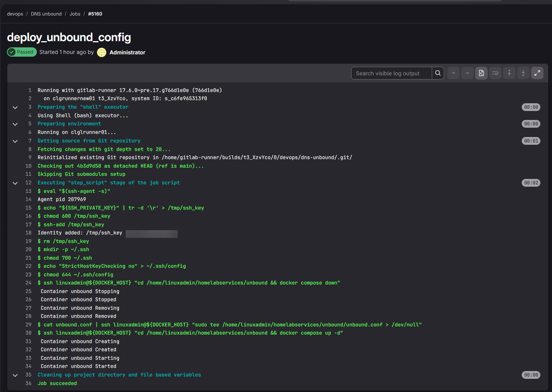Viewport: 552px width, 392px height.
Task: Click the Administrator avatar
Action: 101,52
